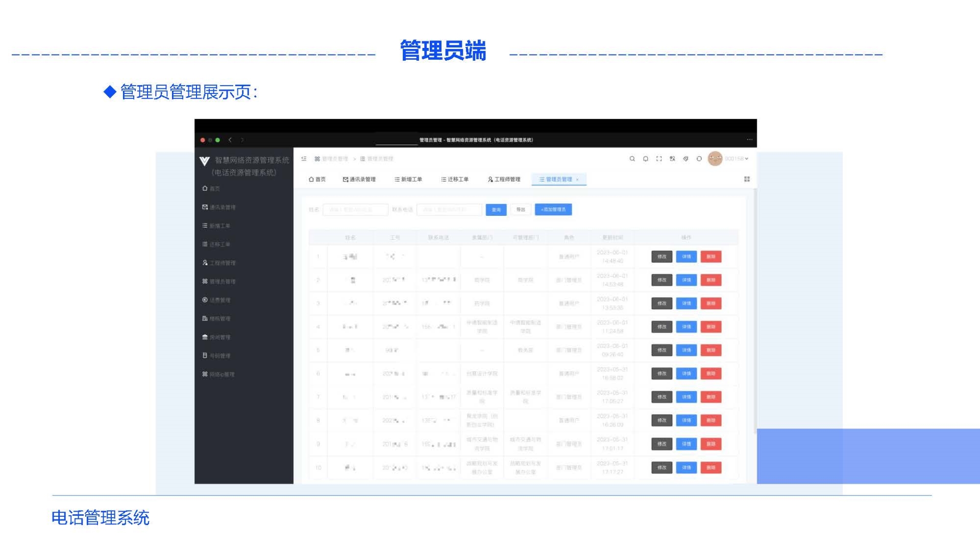Collapse the sidebar with the hamburger icon

304,159
